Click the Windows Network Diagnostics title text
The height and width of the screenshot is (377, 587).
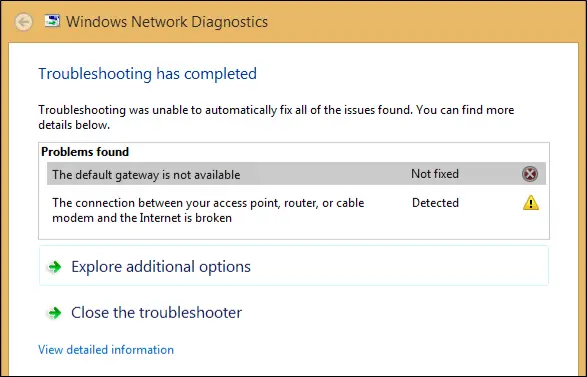point(167,22)
